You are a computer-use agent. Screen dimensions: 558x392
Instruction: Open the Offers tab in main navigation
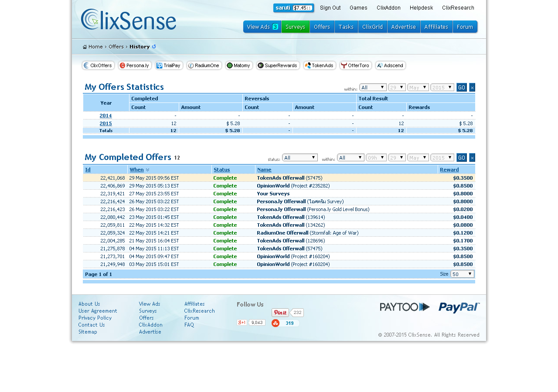pyautogui.click(x=322, y=27)
